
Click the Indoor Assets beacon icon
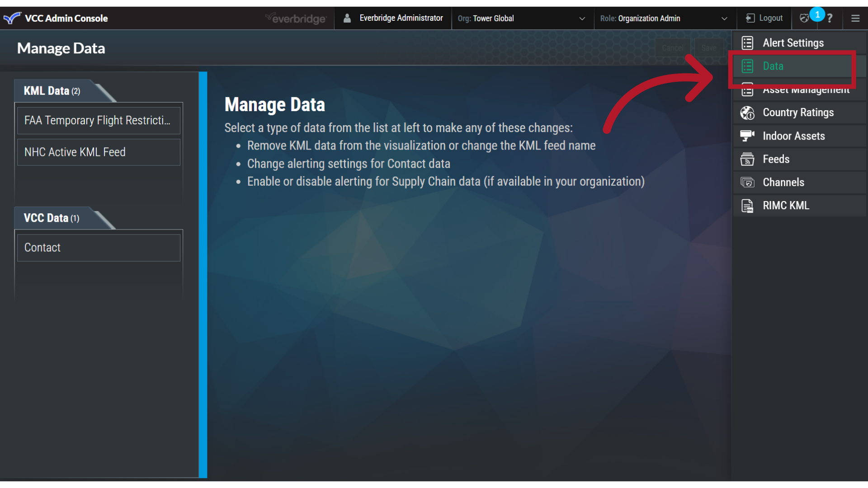pyautogui.click(x=747, y=136)
